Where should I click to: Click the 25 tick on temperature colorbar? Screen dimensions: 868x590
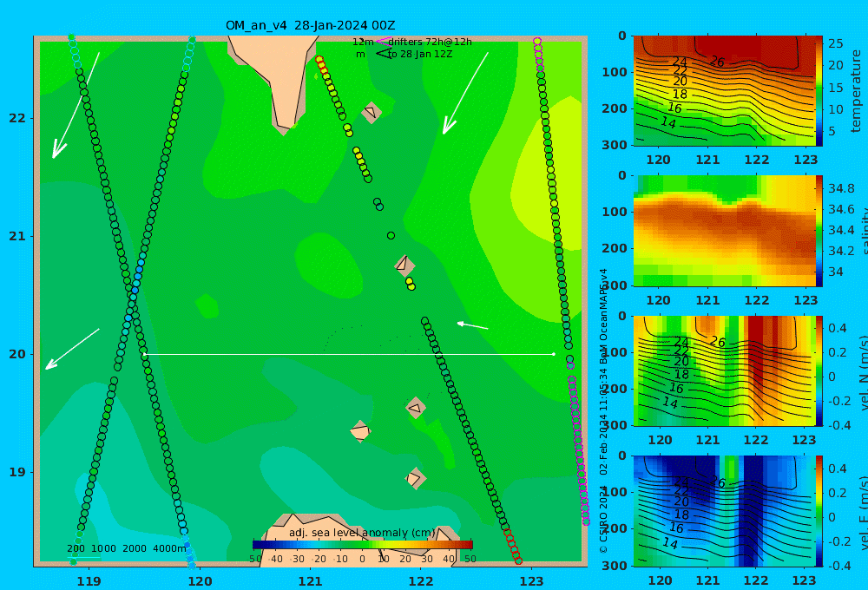click(x=836, y=43)
